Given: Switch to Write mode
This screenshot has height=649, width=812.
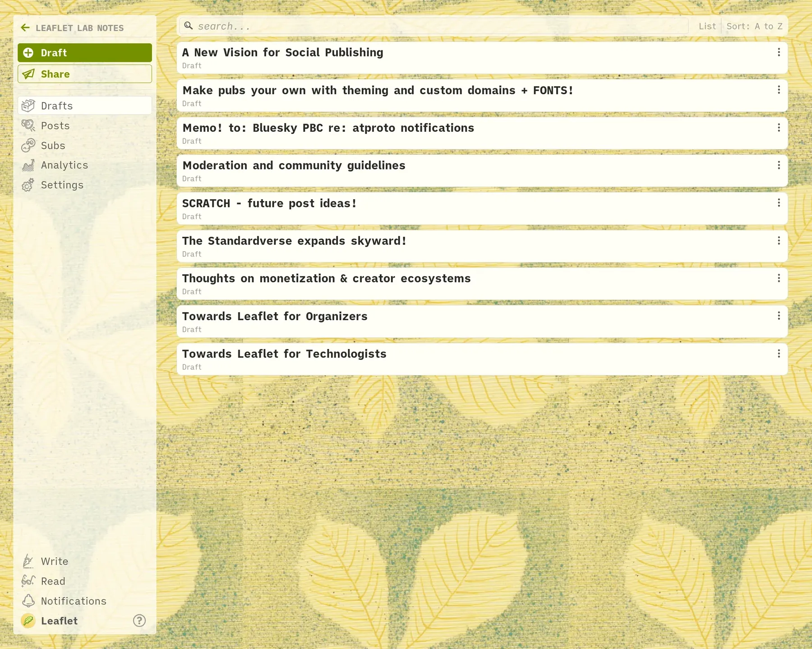Looking at the screenshot, I should pos(85,561).
